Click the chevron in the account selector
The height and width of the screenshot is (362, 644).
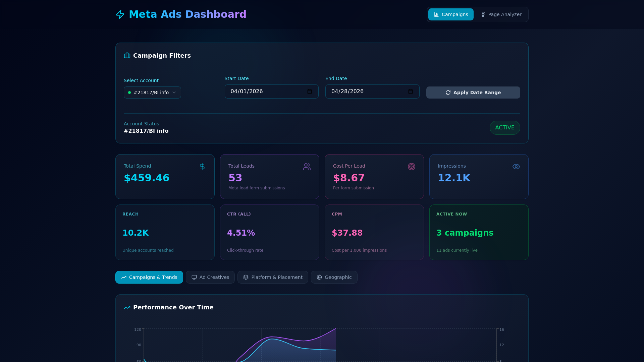coord(174,93)
